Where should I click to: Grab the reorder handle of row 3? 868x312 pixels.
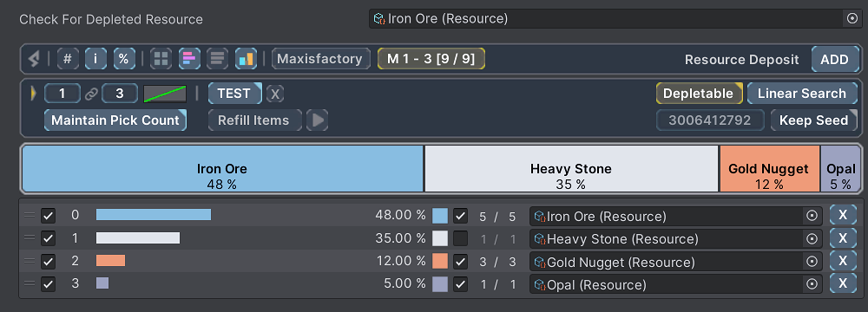coord(30,283)
